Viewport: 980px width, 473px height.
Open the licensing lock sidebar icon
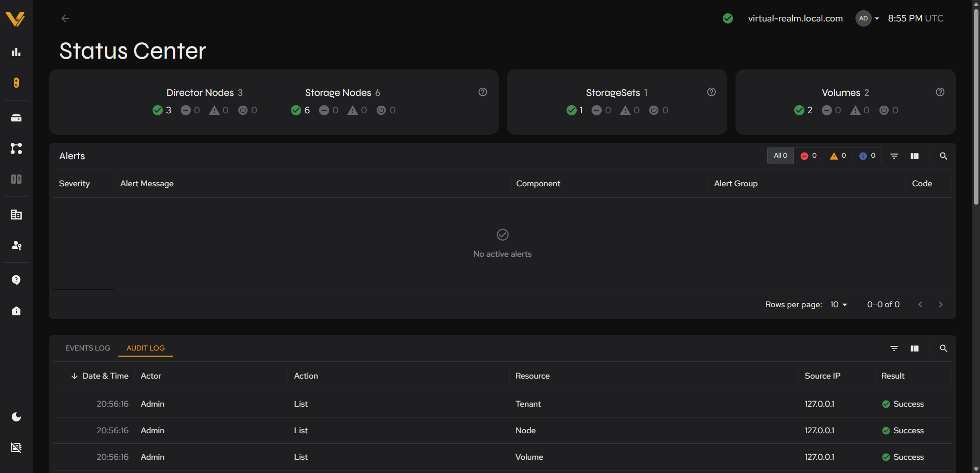point(16,311)
